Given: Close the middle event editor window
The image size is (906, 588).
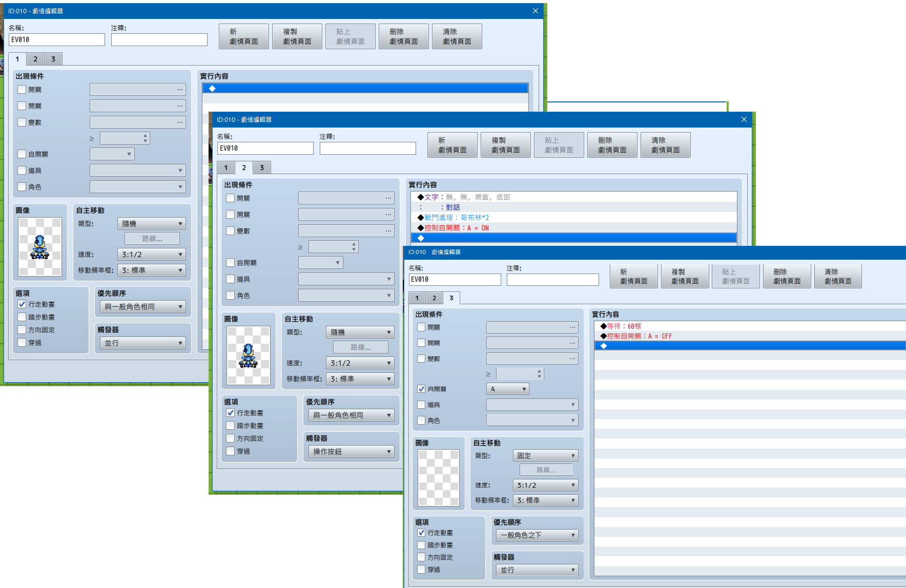Looking at the screenshot, I should (744, 119).
